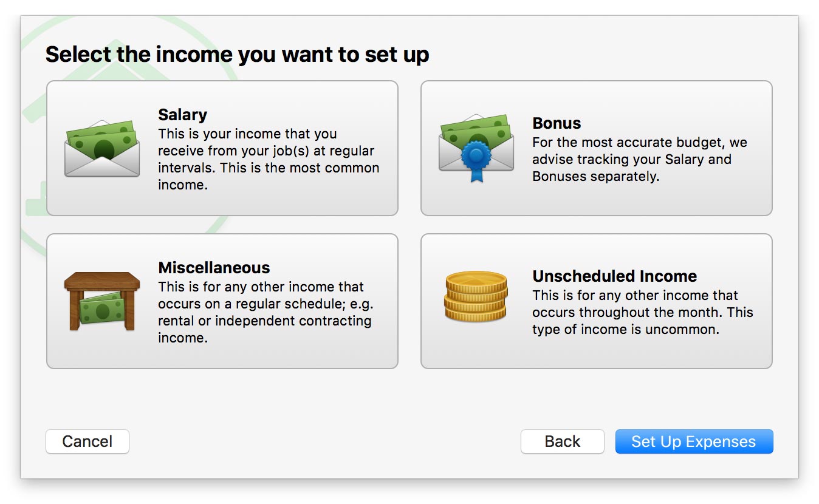Select the Bonus title text
This screenshot has width=819, height=504.
pos(557,123)
